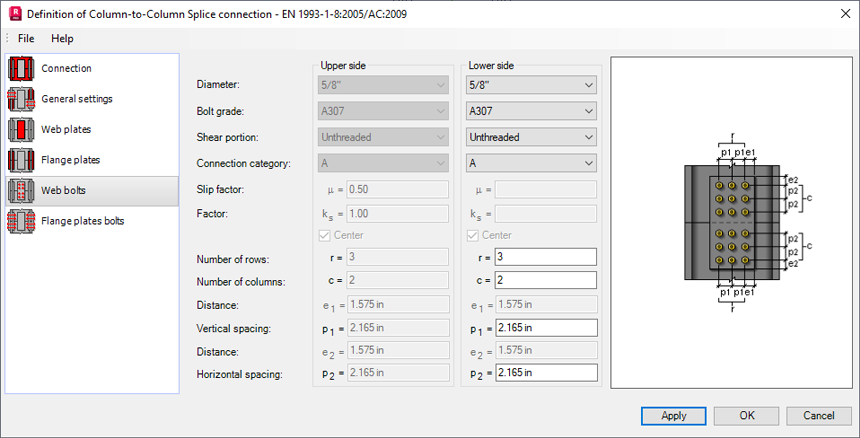Click the Lower side number of rows field

tap(546, 257)
